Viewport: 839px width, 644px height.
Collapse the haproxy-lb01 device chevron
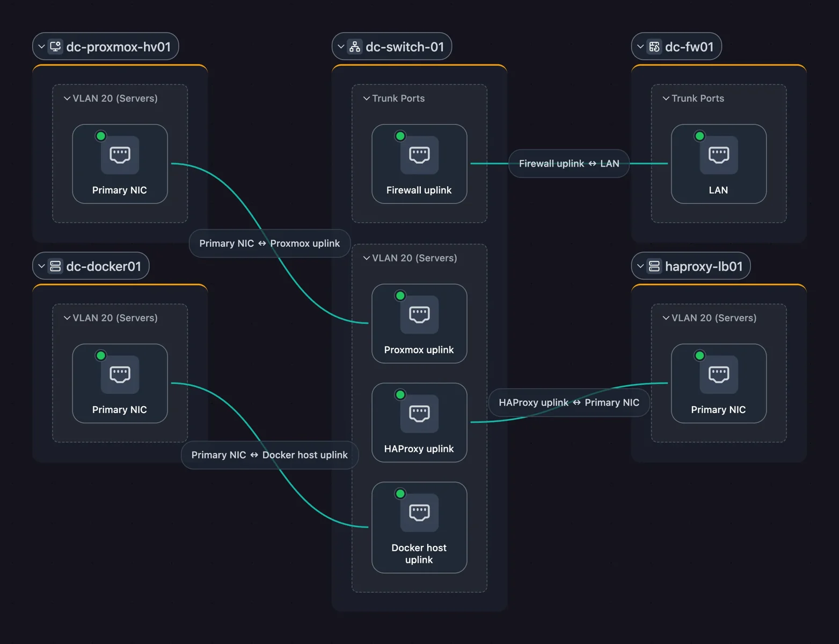pos(640,266)
